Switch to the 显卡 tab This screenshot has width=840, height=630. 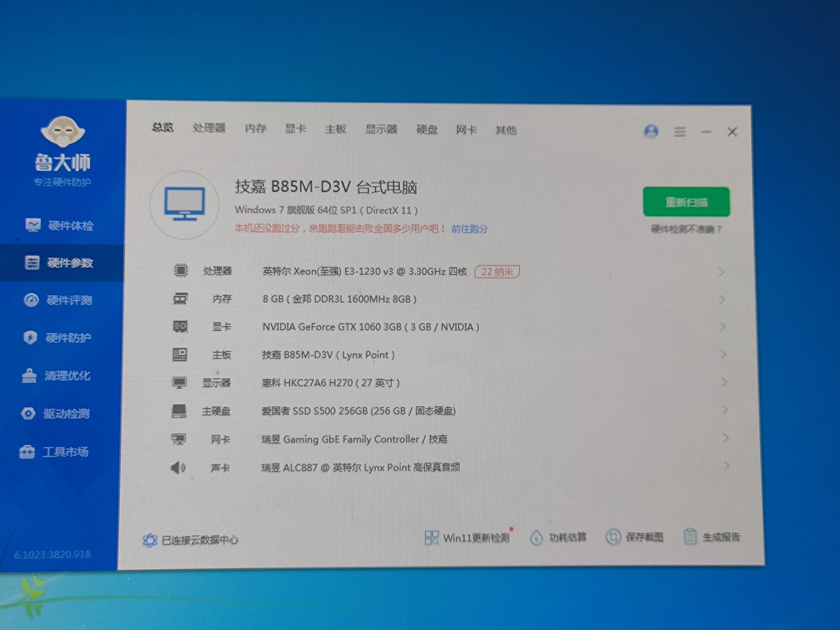(295, 129)
